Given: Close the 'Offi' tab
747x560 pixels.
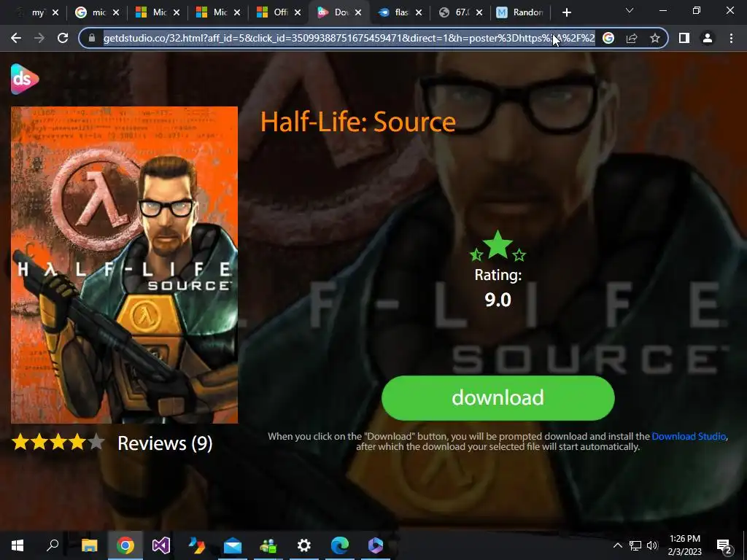Looking at the screenshot, I should click(x=298, y=13).
